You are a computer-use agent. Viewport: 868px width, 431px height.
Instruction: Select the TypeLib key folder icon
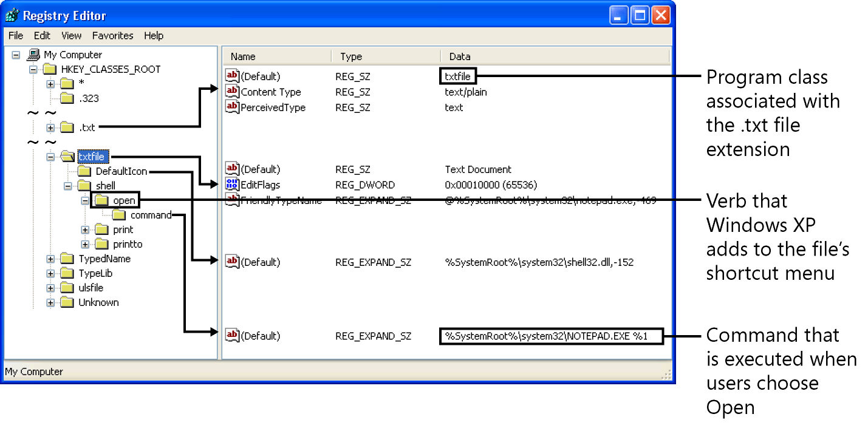tap(67, 273)
